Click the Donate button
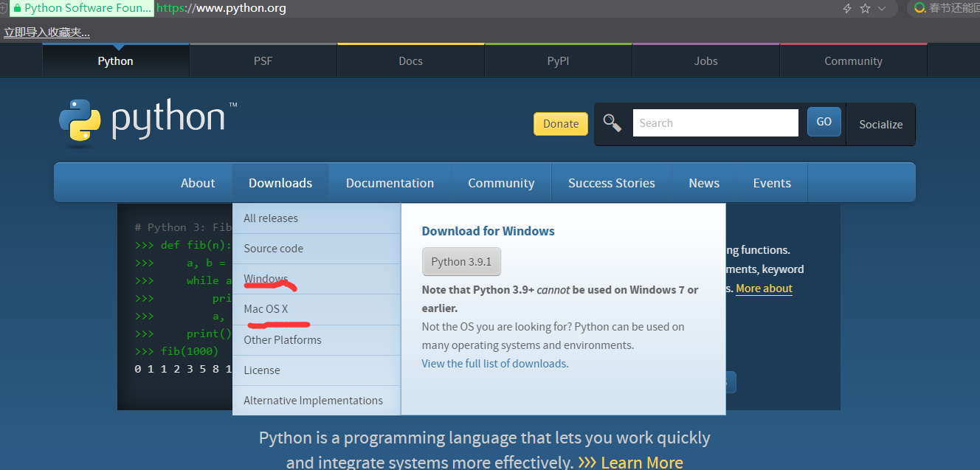 pyautogui.click(x=561, y=123)
